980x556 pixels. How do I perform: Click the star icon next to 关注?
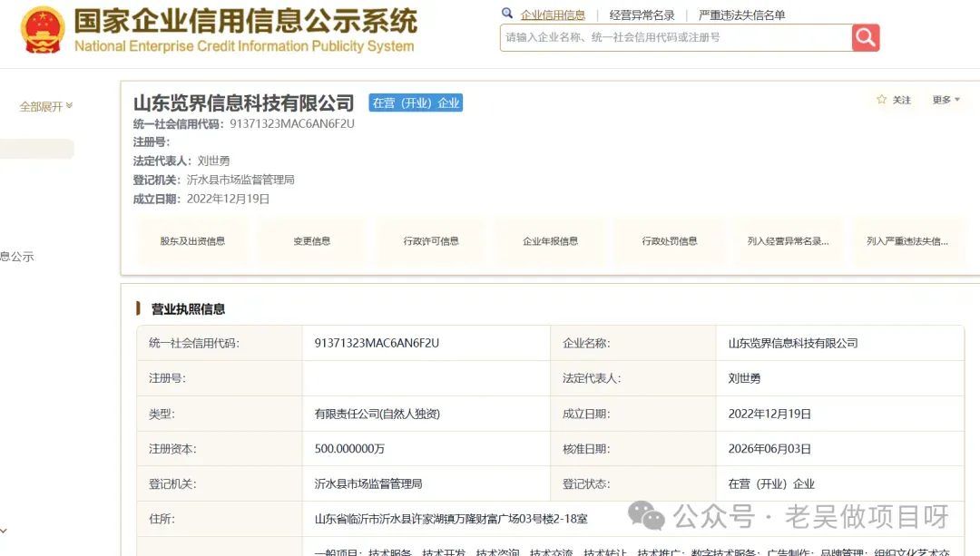click(x=881, y=100)
